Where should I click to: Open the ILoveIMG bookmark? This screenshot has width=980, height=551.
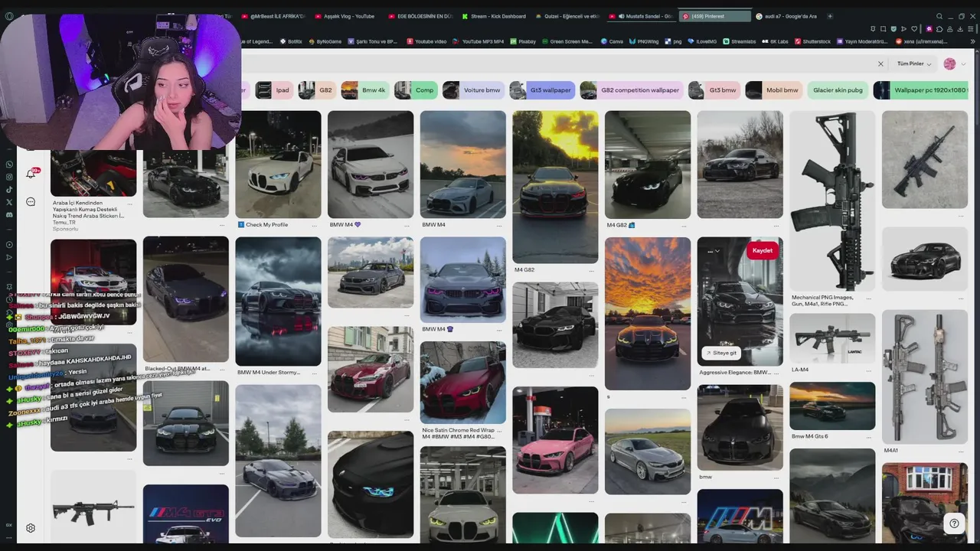coord(702,41)
